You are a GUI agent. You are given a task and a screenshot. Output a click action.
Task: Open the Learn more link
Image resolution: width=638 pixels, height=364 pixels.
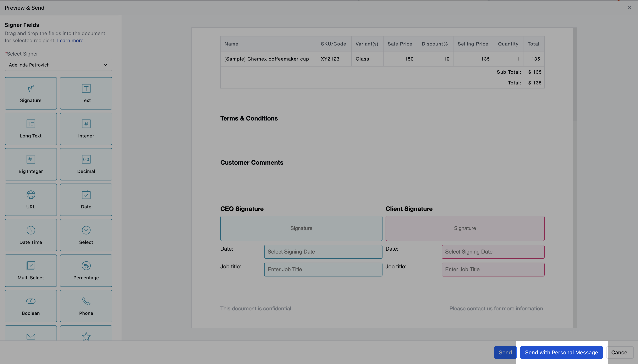[x=70, y=40]
